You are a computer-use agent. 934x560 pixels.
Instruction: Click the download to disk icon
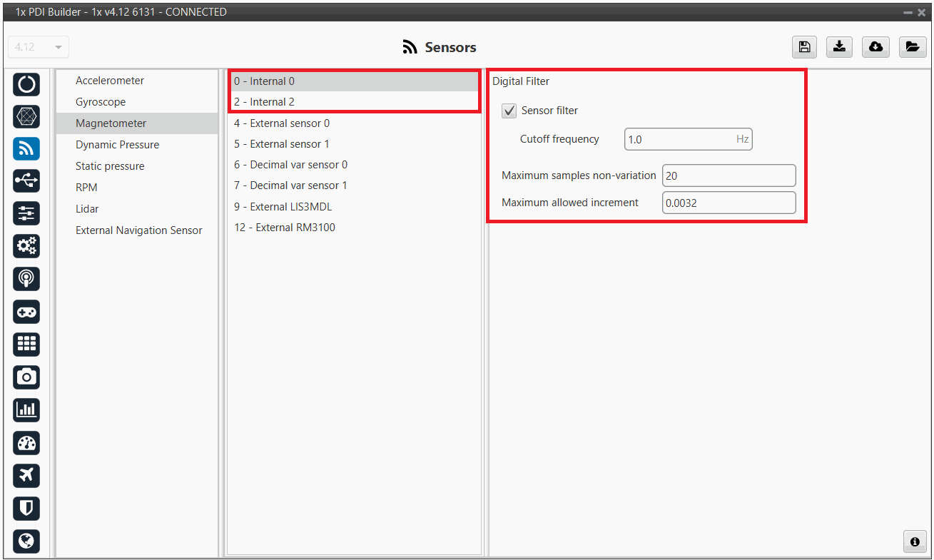[840, 47]
